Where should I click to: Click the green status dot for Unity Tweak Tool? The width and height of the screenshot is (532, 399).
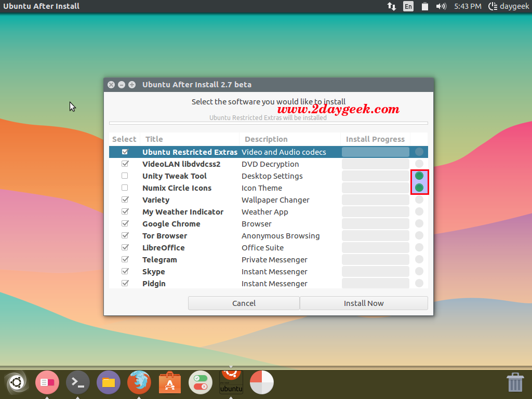(x=419, y=176)
